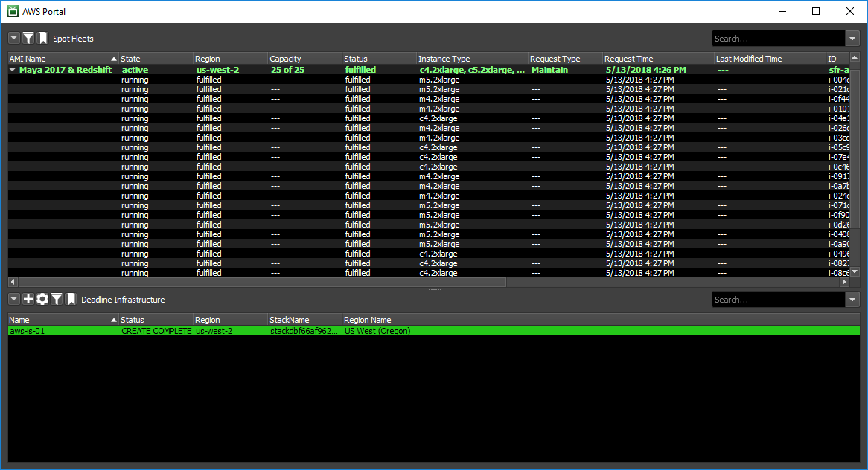Screen dimensions: 868x470
Task: Open the Spot Fleets search options dropdown
Action: [852, 39]
